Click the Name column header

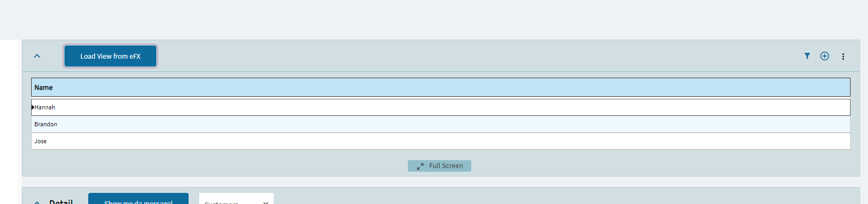(x=441, y=87)
